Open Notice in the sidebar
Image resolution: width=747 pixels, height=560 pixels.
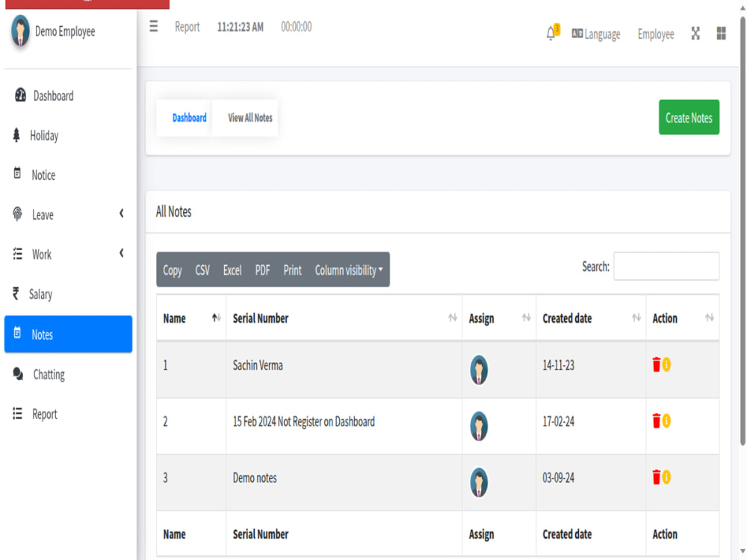tap(68, 175)
